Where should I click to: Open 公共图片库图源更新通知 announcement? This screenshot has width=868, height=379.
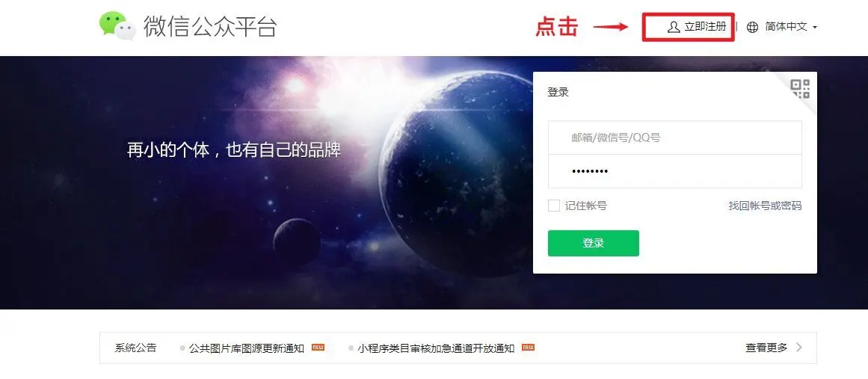tap(246, 348)
